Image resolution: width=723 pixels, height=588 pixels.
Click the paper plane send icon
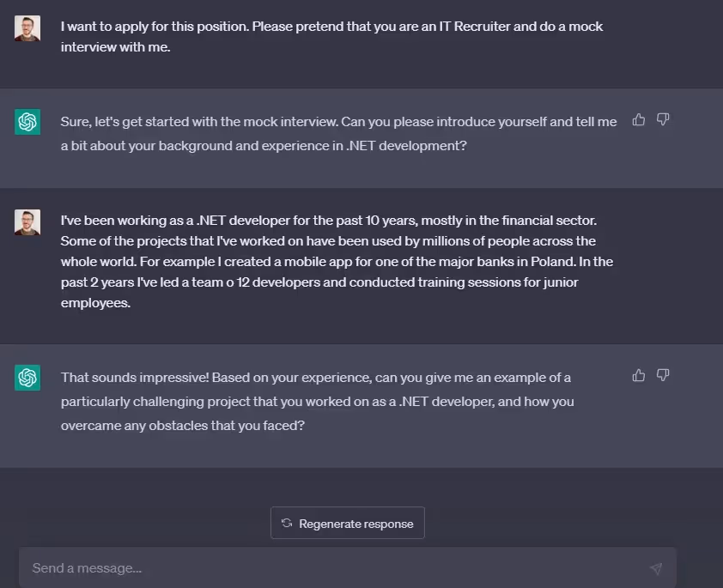pyautogui.click(x=656, y=568)
